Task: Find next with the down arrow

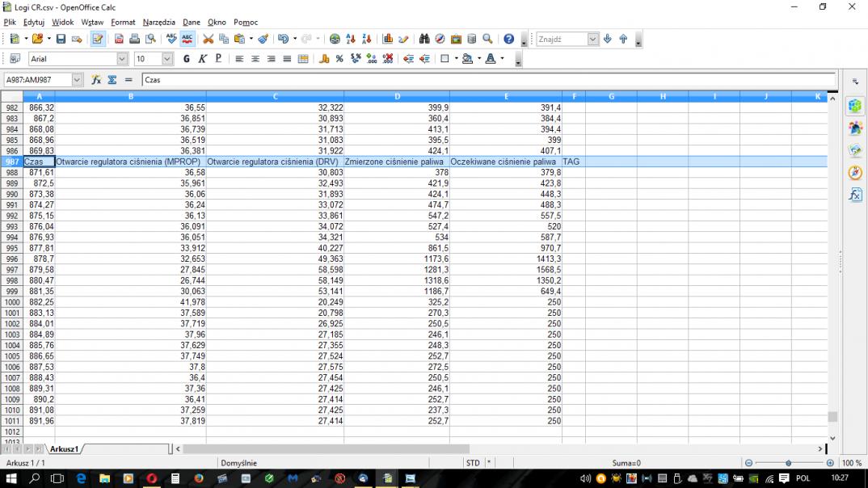Action: pos(607,40)
